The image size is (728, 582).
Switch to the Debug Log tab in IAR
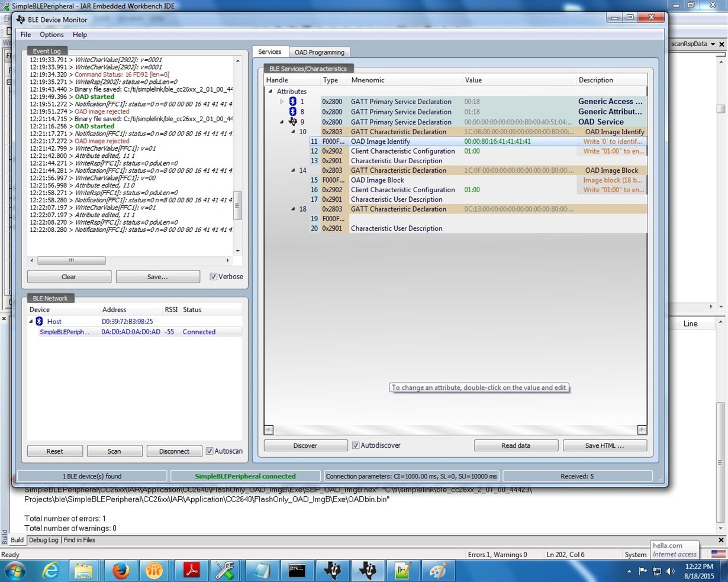click(x=44, y=540)
